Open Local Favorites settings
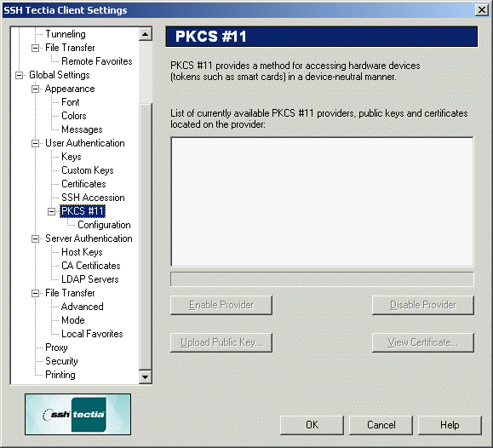 click(92, 334)
